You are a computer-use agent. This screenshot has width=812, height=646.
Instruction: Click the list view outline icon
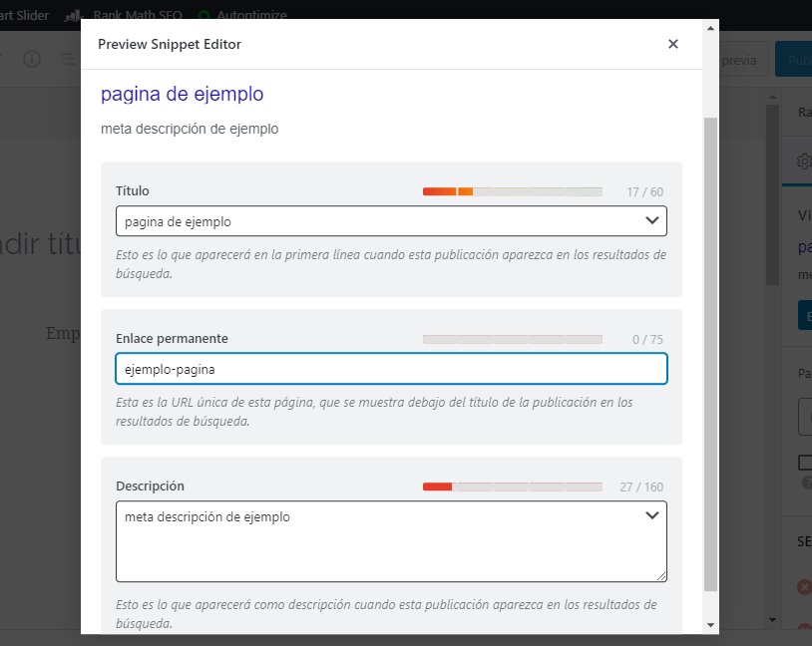67,59
